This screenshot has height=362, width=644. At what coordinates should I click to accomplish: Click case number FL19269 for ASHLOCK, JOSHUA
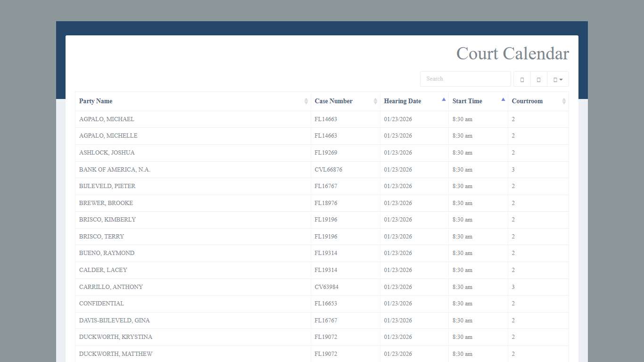[326, 153]
